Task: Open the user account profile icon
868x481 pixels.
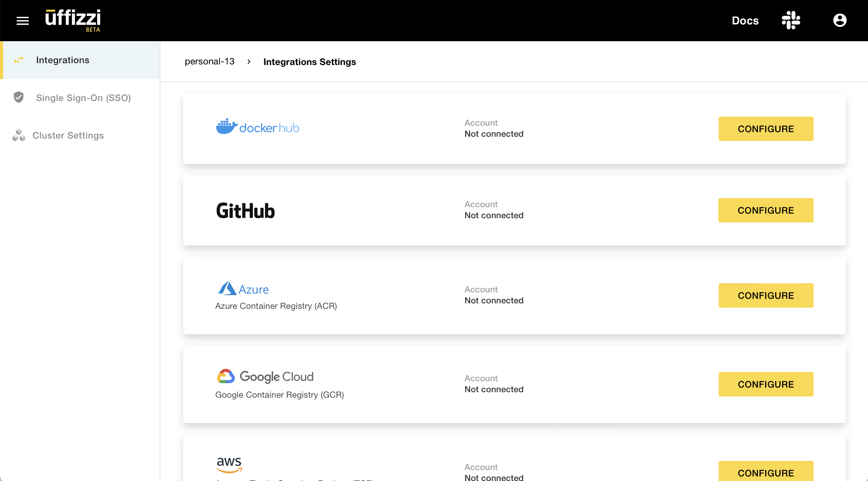Action: (839, 20)
